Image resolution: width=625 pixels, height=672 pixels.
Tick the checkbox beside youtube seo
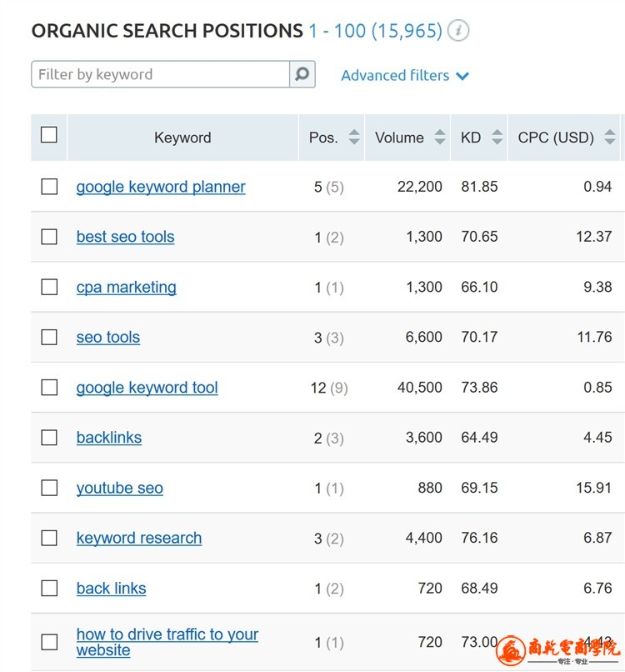click(49, 488)
